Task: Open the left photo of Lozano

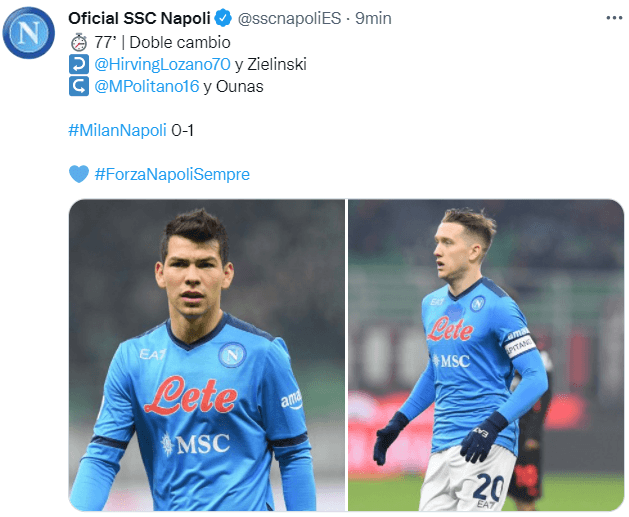Action: [x=207, y=355]
